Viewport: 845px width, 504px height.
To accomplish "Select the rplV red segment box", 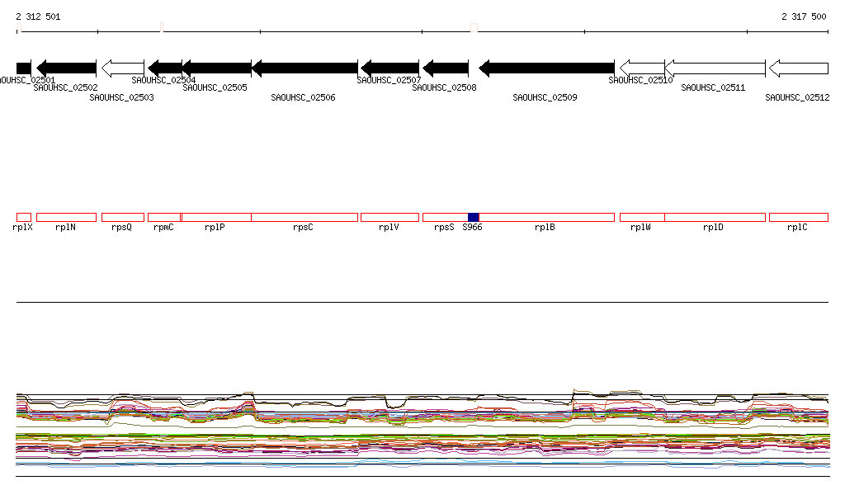I will point(389,218).
